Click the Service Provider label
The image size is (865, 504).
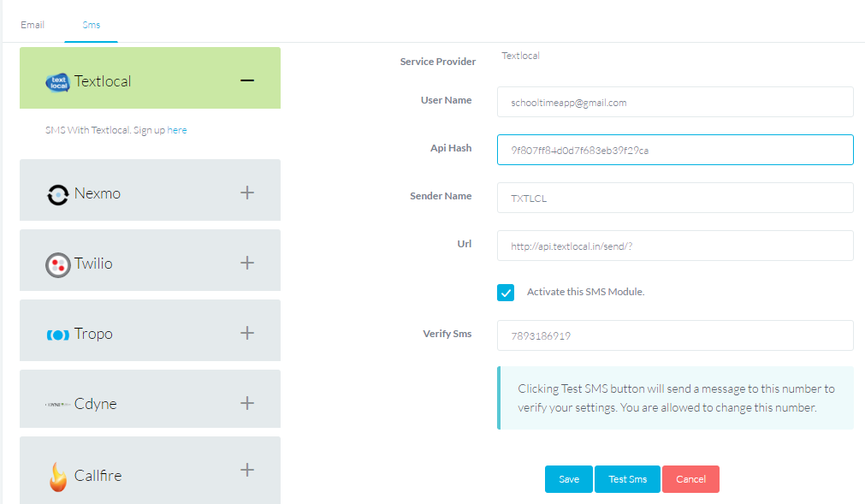click(x=438, y=62)
